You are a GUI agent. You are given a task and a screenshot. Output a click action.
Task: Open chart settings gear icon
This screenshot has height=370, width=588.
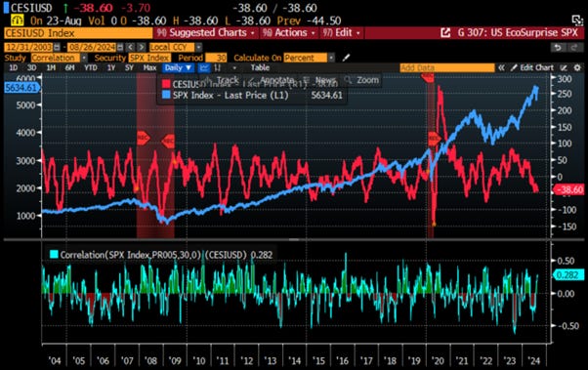(x=577, y=68)
